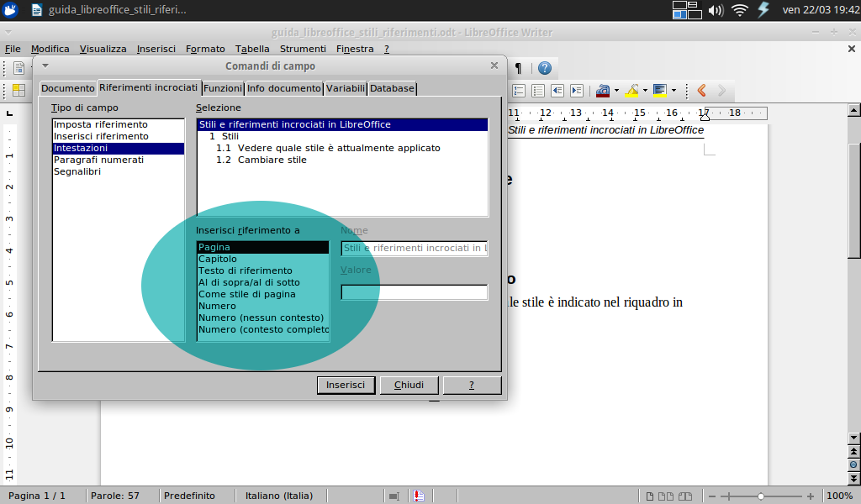Toggle formatting marks (pilcrow) icon

[518, 68]
